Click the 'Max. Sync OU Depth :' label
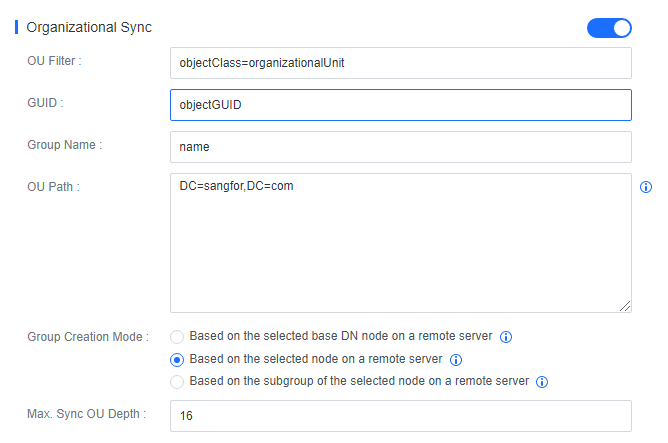This screenshot has height=443, width=668. pyautogui.click(x=86, y=414)
